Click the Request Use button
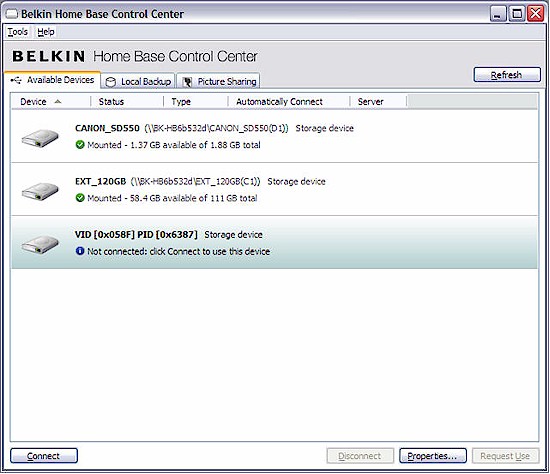550x474 pixels. tap(505, 456)
